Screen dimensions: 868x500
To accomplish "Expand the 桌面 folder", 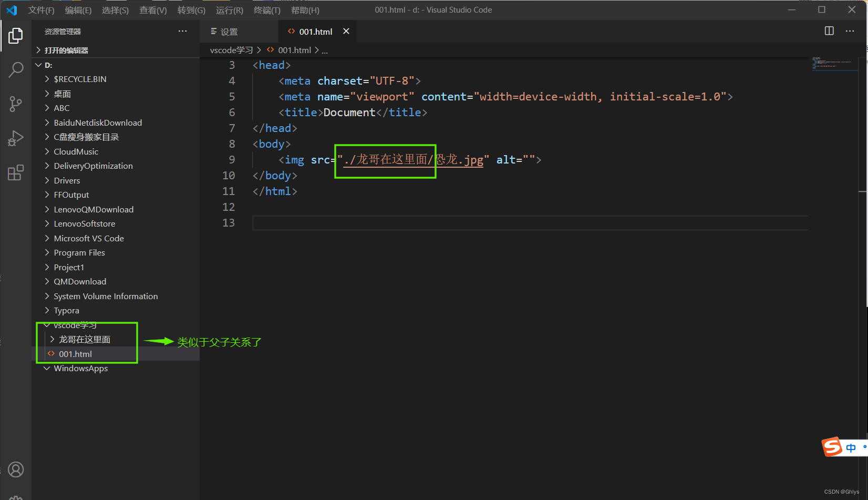I will click(x=116, y=94).
